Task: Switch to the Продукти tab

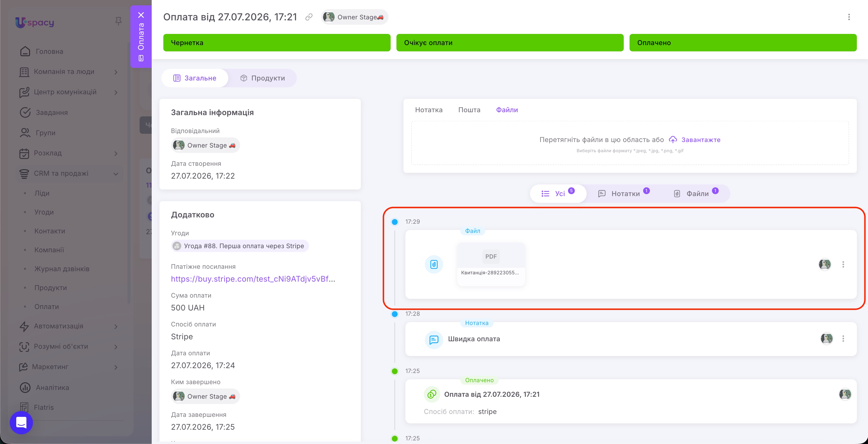Action: (262, 78)
